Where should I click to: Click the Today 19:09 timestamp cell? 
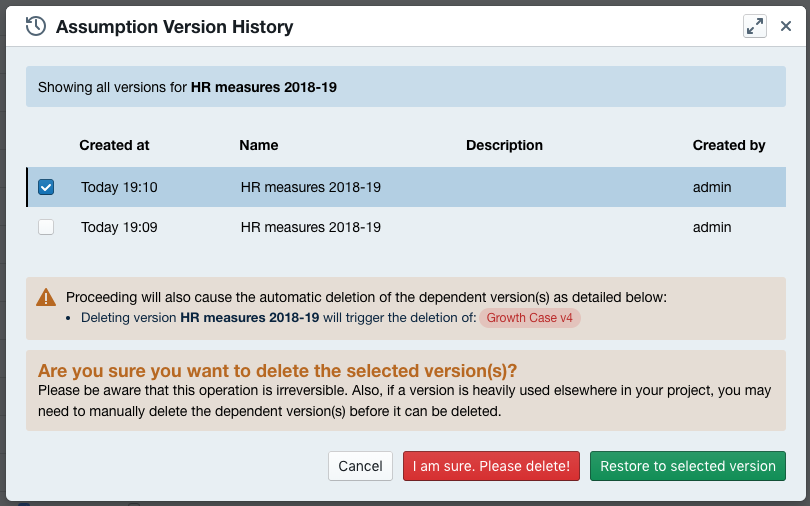pyautogui.click(x=119, y=227)
